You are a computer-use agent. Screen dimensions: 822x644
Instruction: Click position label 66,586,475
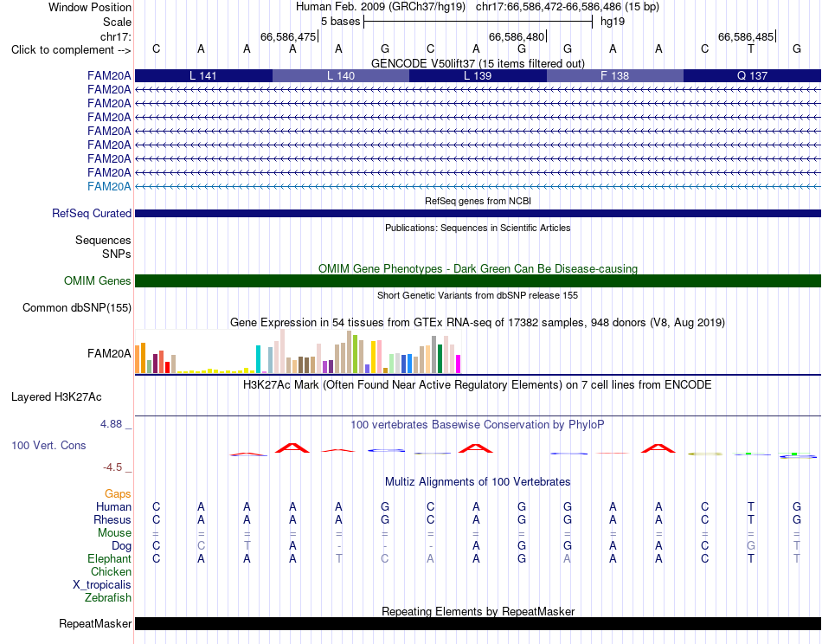(288, 36)
